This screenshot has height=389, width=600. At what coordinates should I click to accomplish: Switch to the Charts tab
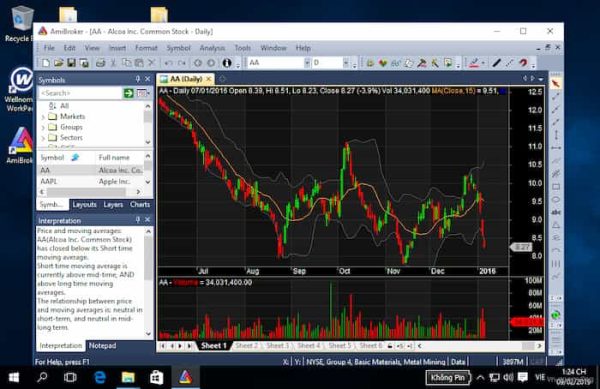point(140,204)
